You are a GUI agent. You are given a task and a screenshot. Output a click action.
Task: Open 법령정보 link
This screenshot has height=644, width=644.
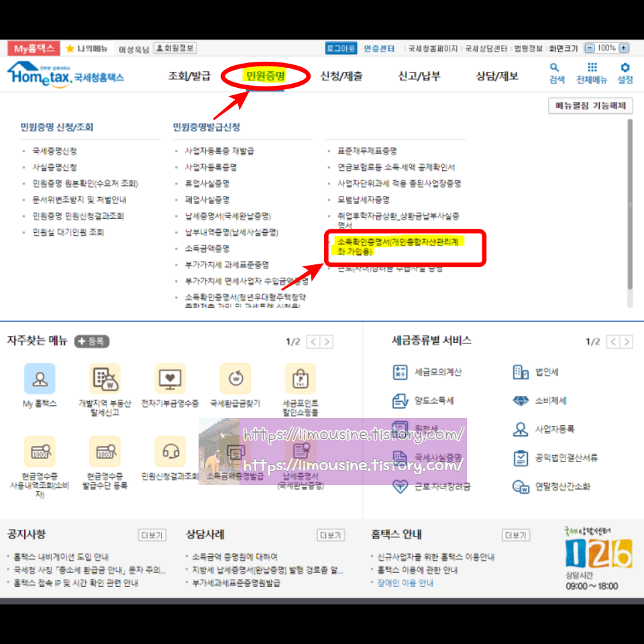pos(528,48)
